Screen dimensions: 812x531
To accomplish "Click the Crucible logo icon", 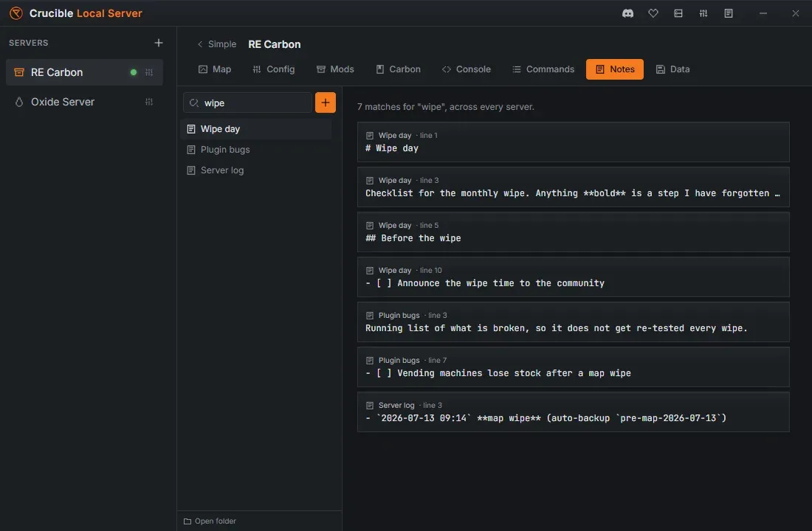I will click(x=16, y=13).
